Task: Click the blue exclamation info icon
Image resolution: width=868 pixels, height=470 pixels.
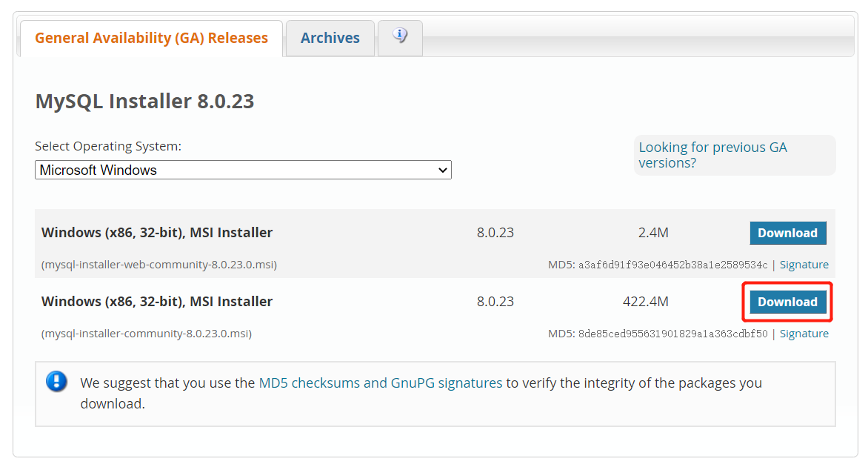Action: click(56, 381)
